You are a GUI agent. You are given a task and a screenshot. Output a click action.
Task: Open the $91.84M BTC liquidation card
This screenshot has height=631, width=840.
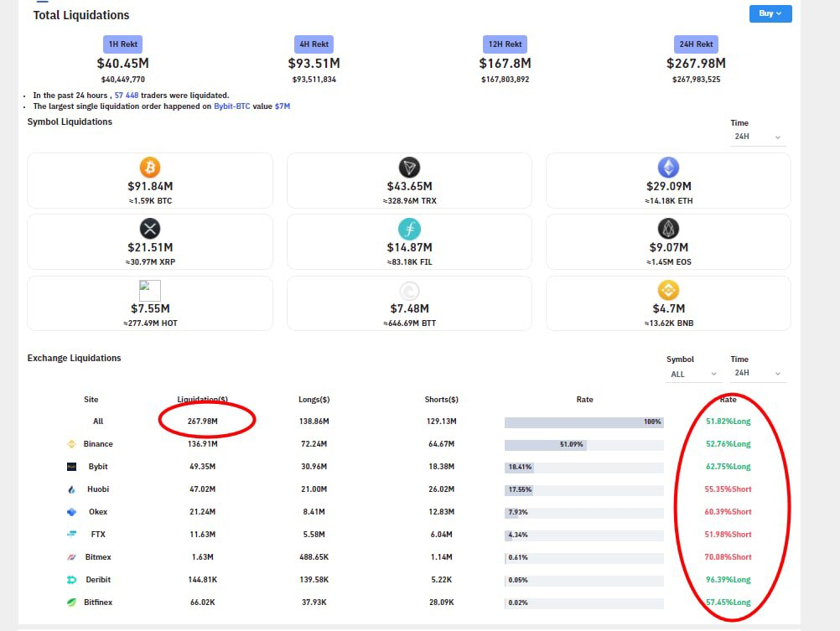coord(150,180)
